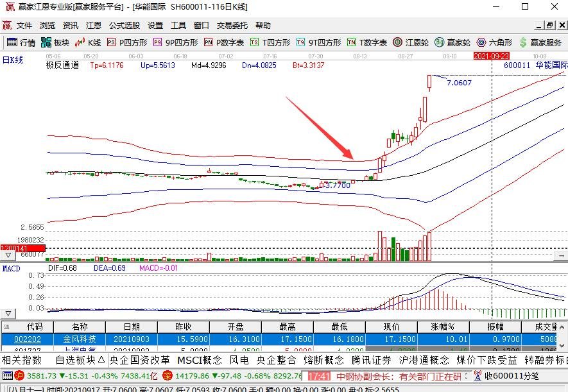
Task: Open the 江恩轮 Gann wheel tool
Action: point(411,43)
